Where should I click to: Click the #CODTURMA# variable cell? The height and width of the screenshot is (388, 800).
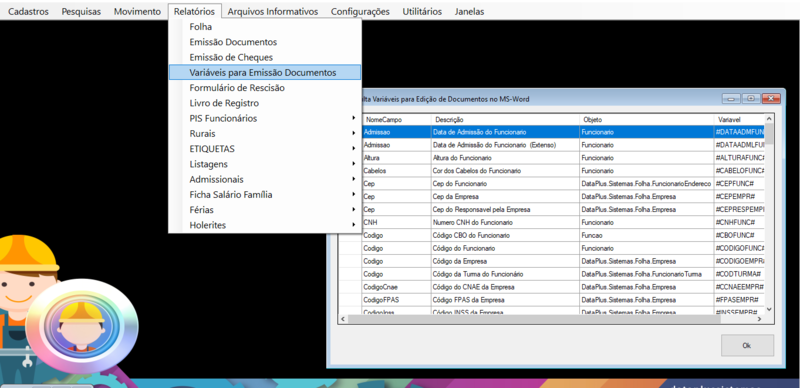(x=739, y=274)
